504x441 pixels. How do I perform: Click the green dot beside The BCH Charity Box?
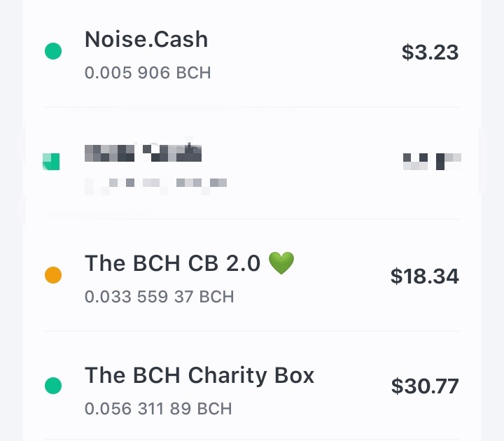pos(53,386)
